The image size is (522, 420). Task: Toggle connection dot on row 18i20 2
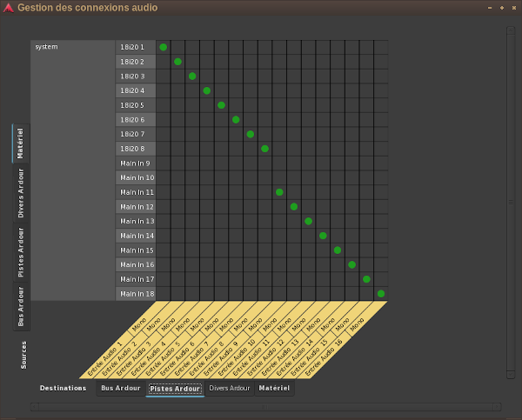tap(177, 62)
